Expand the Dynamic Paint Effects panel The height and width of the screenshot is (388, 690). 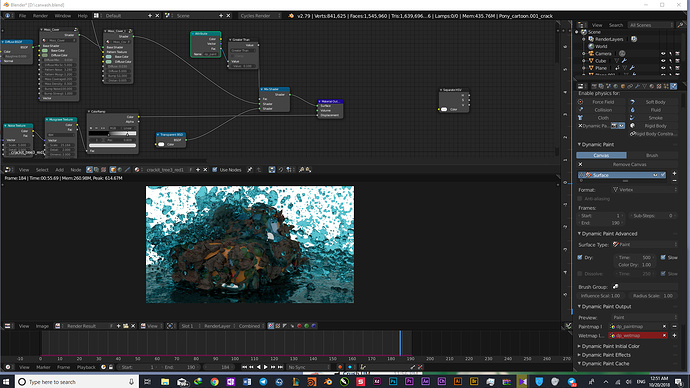point(579,355)
